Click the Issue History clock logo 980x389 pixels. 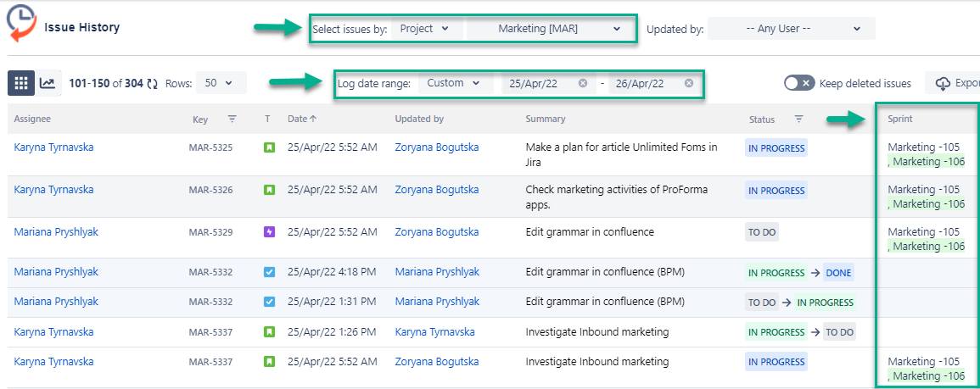coord(21,25)
